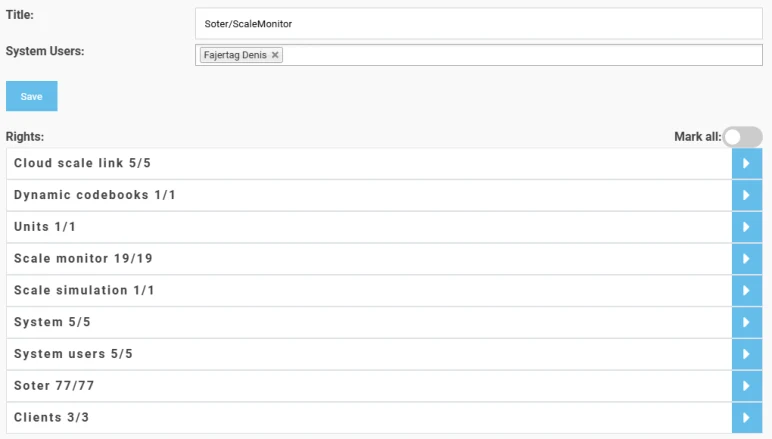Focus the Title input field

(x=479, y=24)
